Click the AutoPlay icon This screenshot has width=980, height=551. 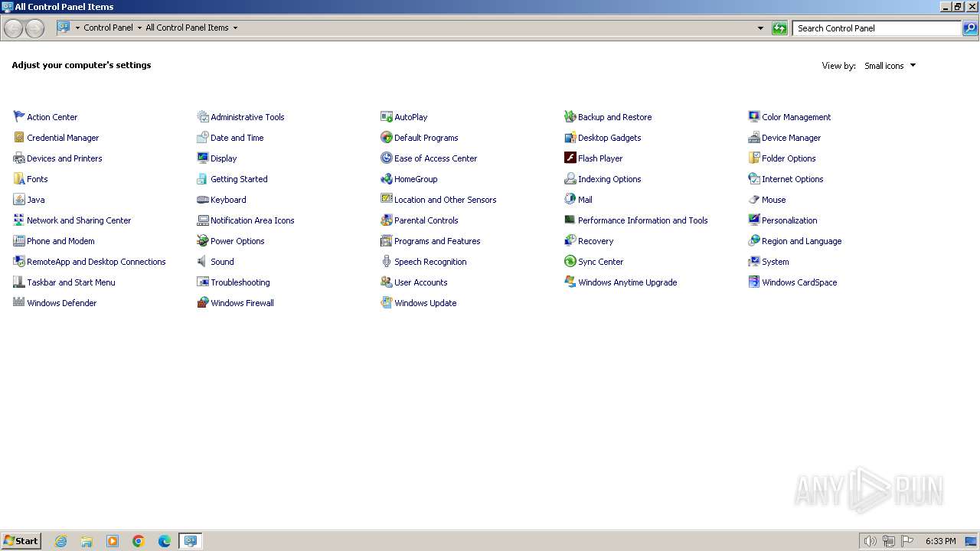coord(387,117)
